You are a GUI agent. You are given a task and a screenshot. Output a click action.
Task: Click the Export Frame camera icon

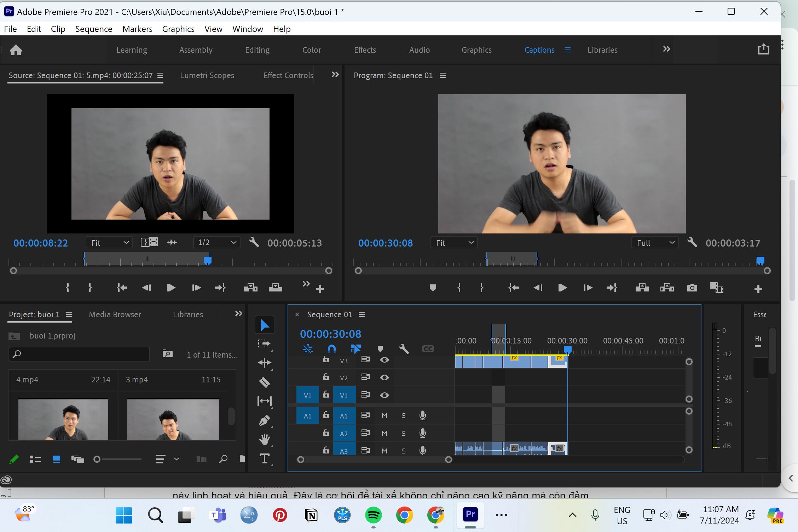click(692, 288)
